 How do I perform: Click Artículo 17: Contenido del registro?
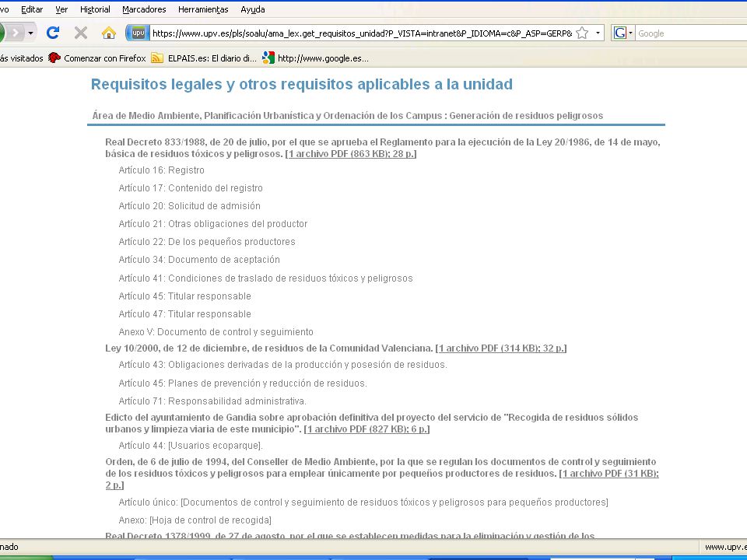[191, 188]
